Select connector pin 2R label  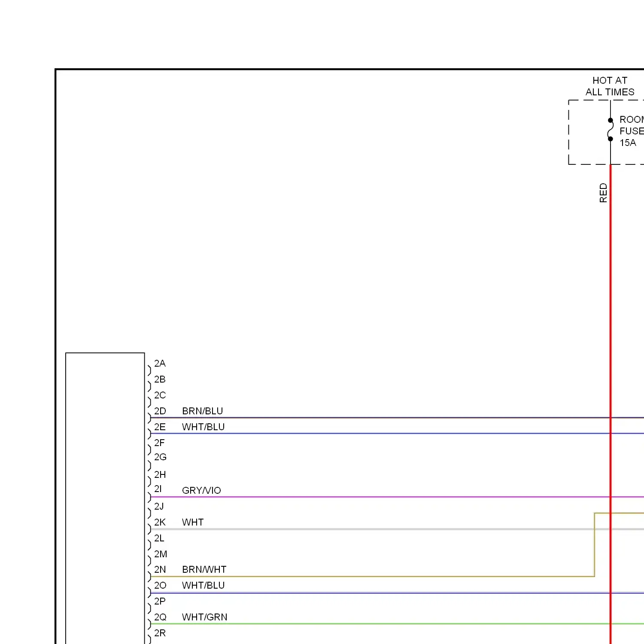(x=160, y=633)
